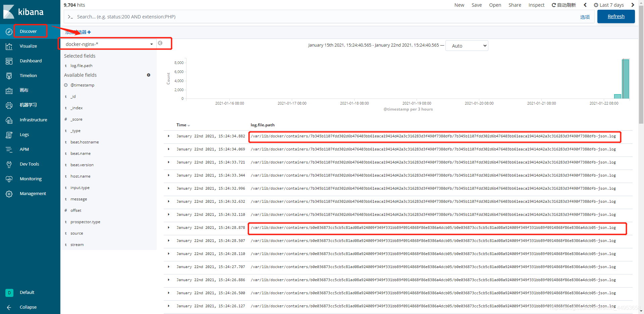Select the log.file.path selected field
Viewport: 644px width, 314px height.
(82, 66)
